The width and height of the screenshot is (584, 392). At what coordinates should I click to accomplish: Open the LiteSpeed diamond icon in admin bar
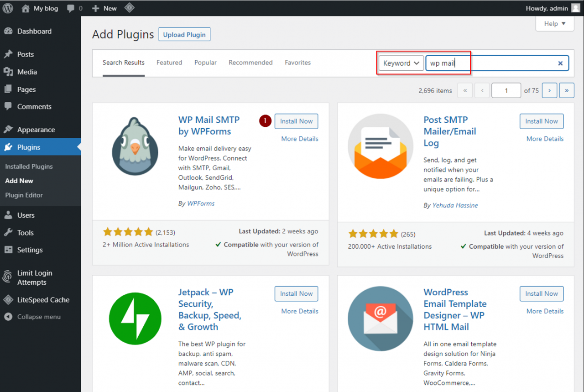[130, 8]
